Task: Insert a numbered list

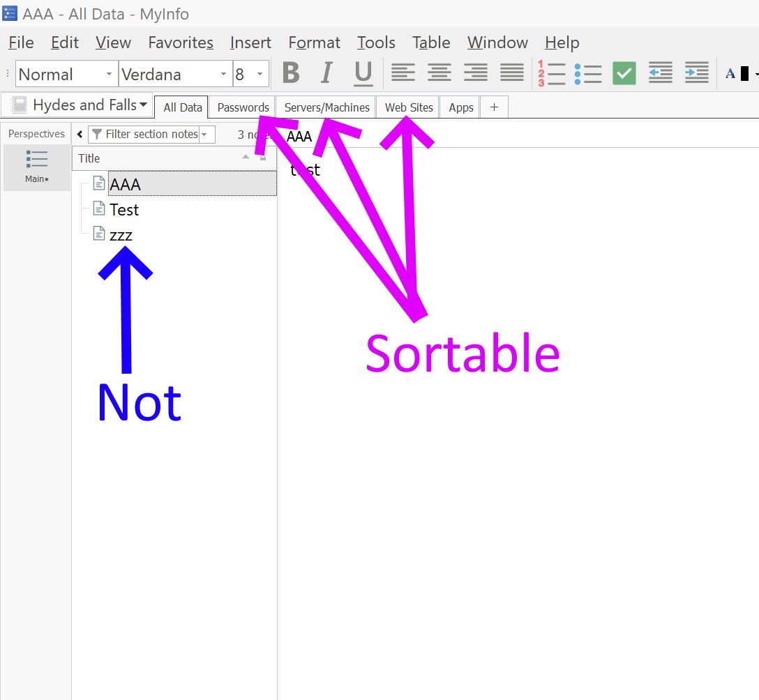Action: coord(552,73)
